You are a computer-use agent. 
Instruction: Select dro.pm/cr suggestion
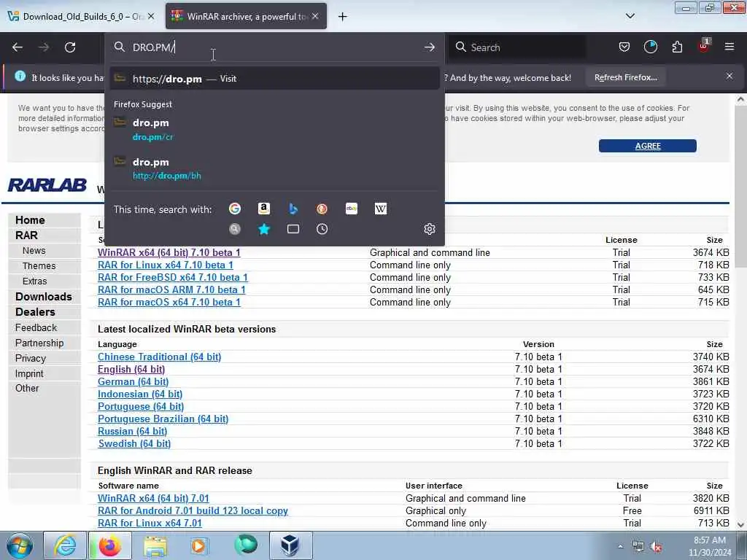pos(274,130)
